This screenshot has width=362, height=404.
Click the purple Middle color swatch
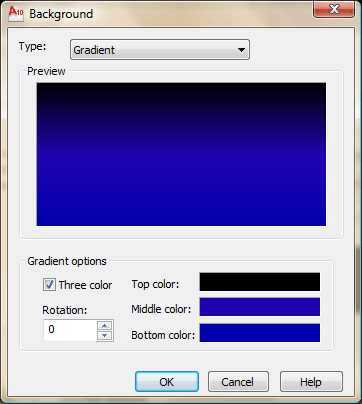(x=260, y=307)
